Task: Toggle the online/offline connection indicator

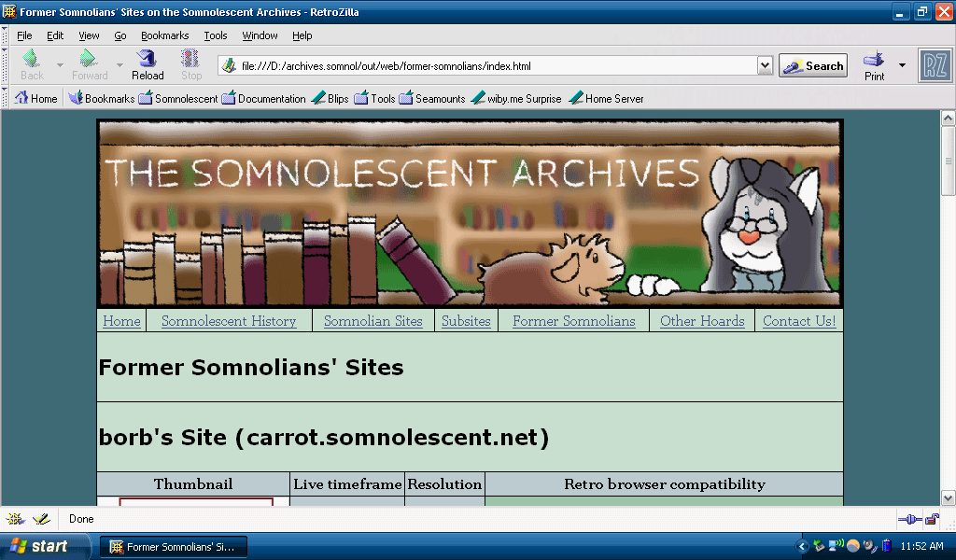Action: point(909,519)
